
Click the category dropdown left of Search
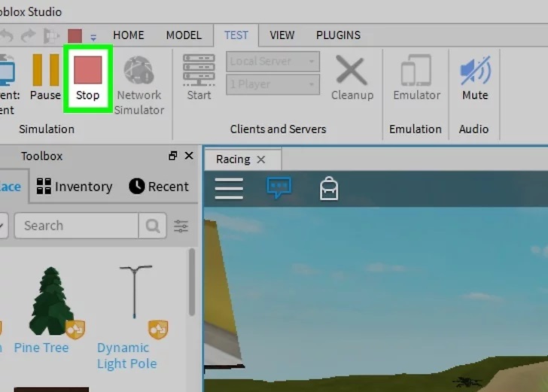coord(3,226)
